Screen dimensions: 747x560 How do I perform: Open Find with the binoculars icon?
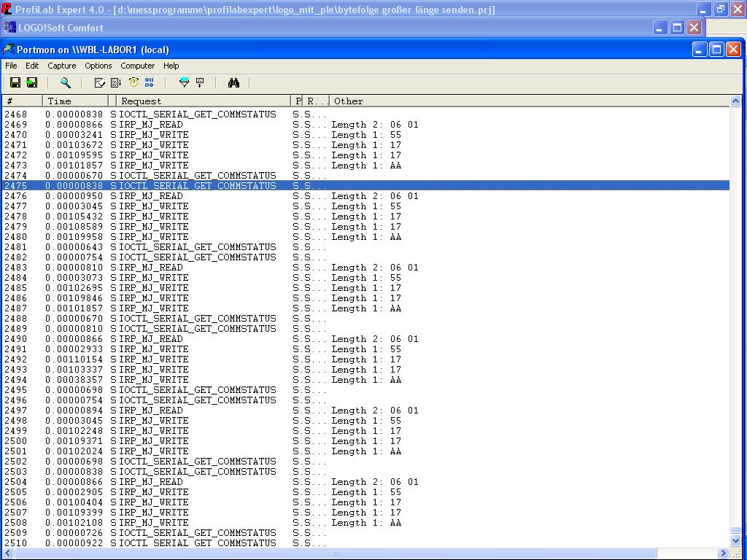click(x=233, y=83)
